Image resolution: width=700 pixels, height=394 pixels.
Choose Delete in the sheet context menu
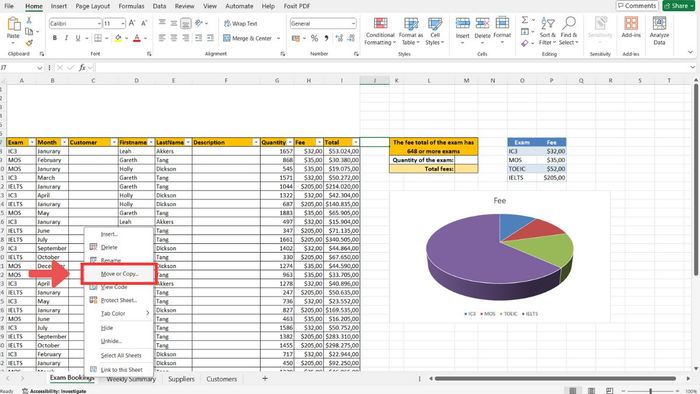click(109, 247)
